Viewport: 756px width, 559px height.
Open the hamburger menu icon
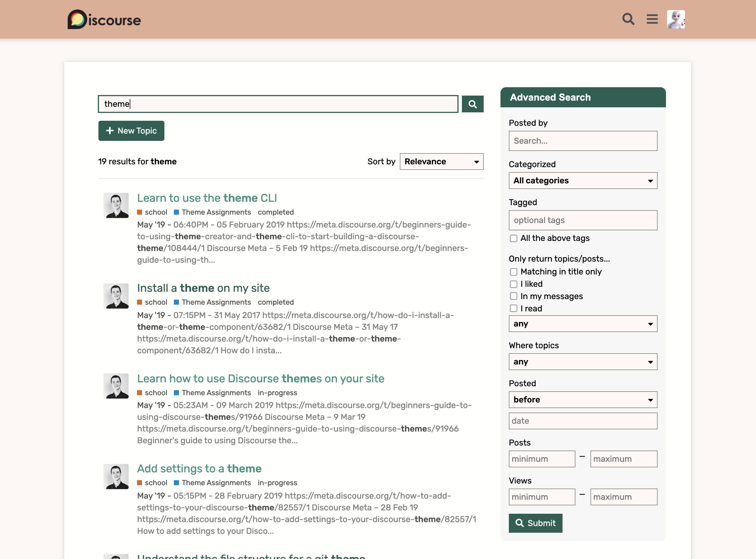tap(652, 19)
